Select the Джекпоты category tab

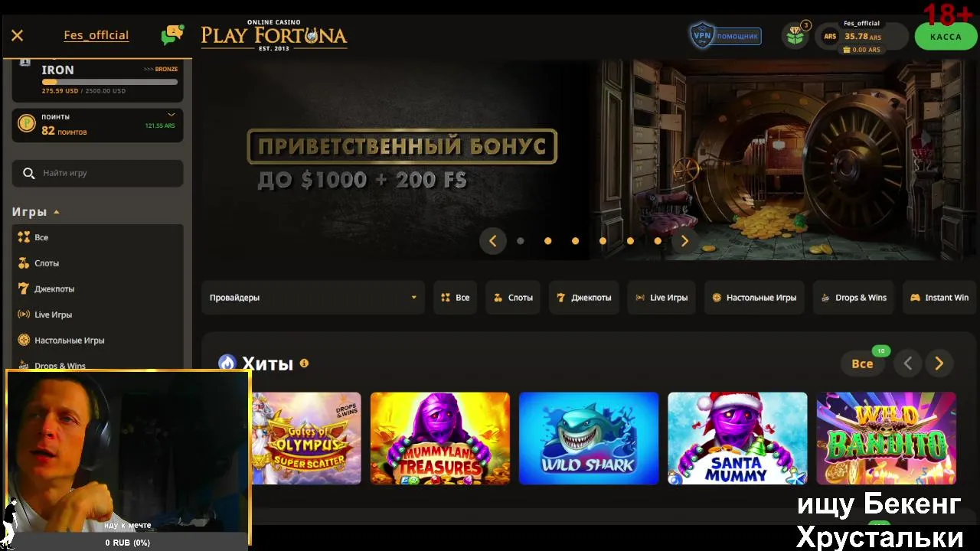coord(583,298)
